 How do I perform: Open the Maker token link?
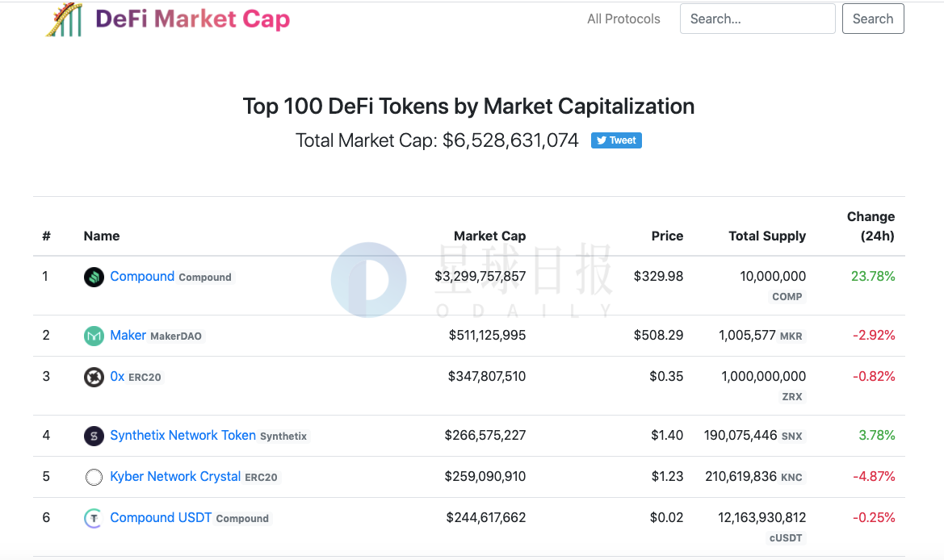128,335
